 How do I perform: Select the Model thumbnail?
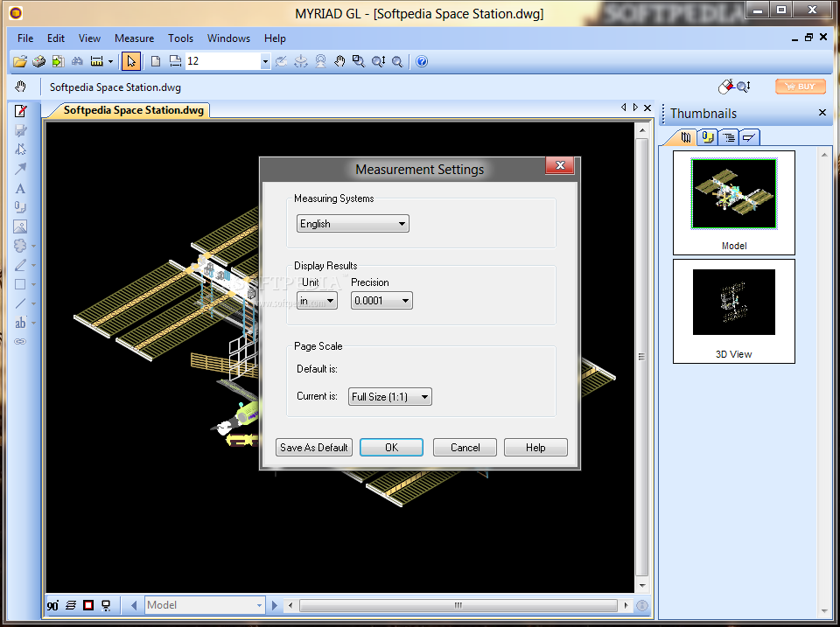click(x=733, y=202)
